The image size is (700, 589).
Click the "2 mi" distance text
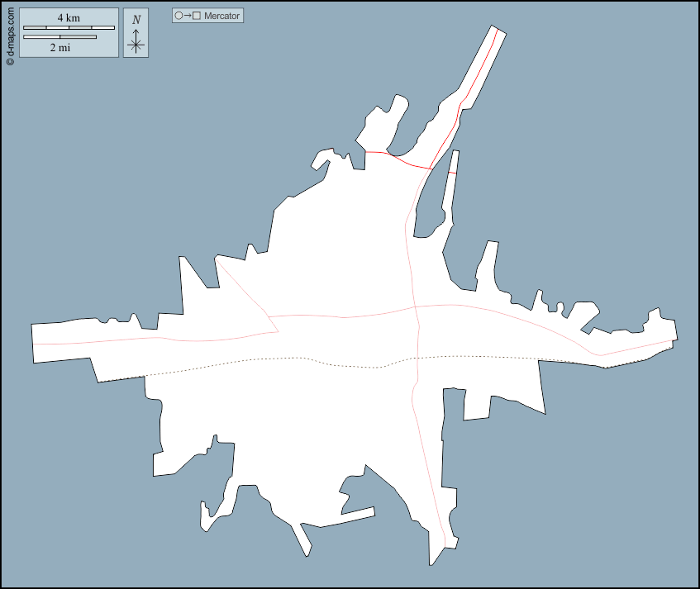click(x=60, y=48)
